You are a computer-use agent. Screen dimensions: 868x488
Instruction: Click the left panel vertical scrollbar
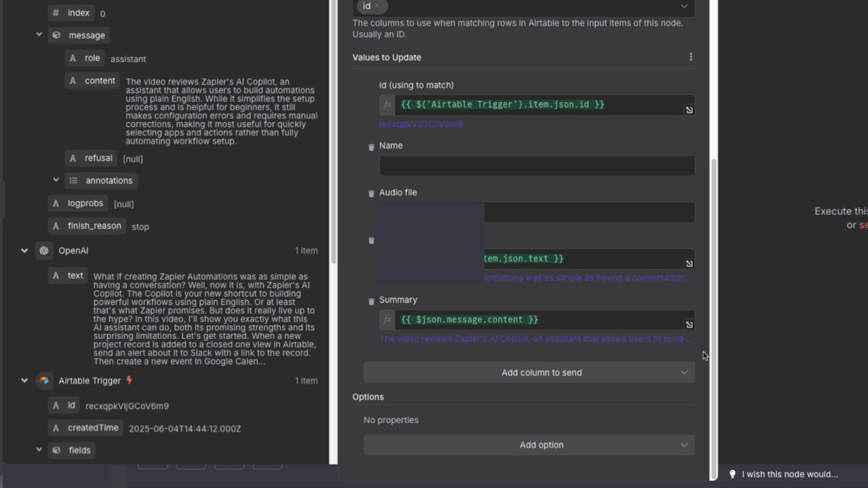333,130
